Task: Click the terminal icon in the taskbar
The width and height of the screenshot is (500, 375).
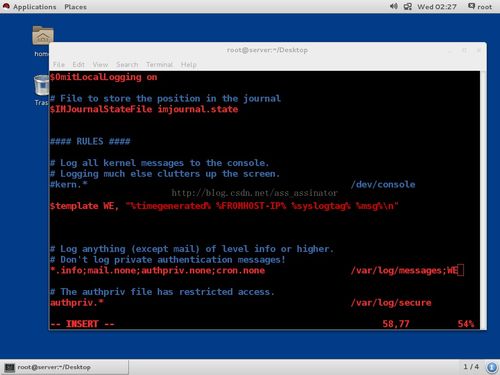Action: click(x=10, y=367)
